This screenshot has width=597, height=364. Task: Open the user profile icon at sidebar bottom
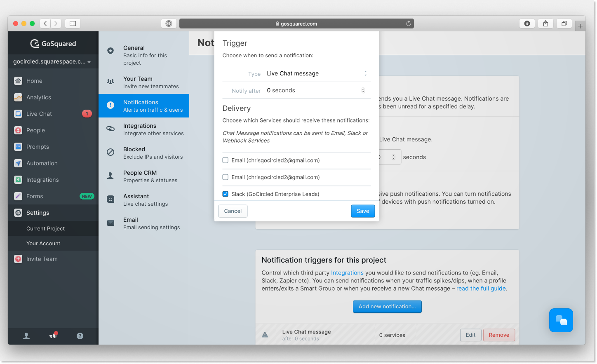[26, 336]
